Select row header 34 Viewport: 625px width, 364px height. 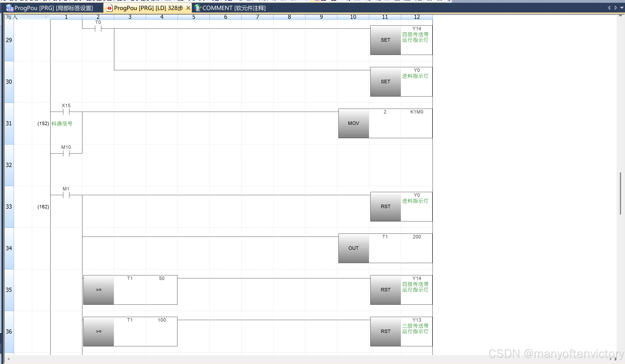[9, 248]
